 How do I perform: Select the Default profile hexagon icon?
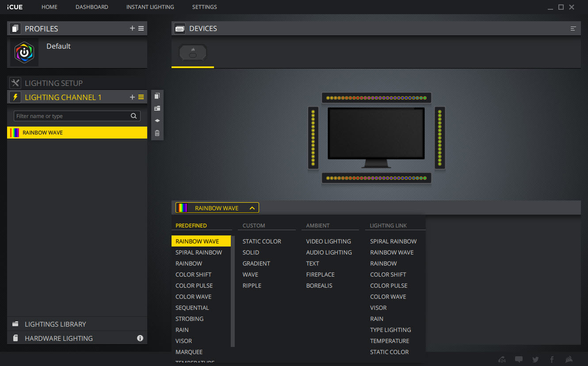tap(24, 52)
